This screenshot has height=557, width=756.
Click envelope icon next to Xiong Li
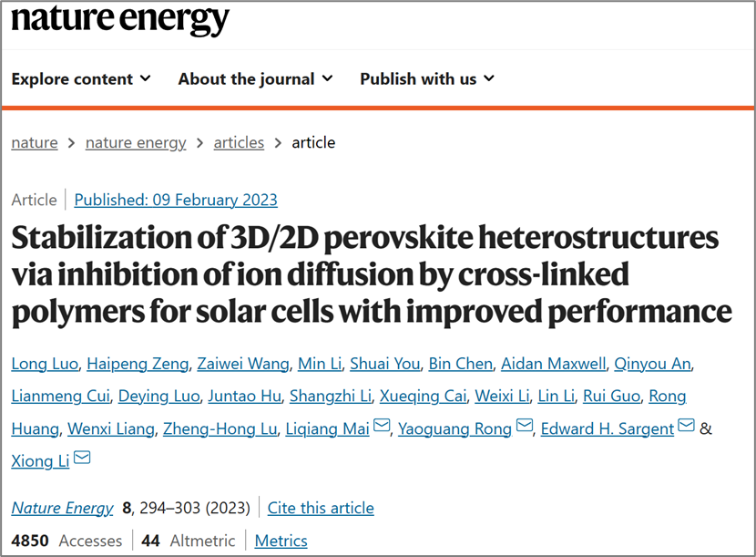pos(82,459)
